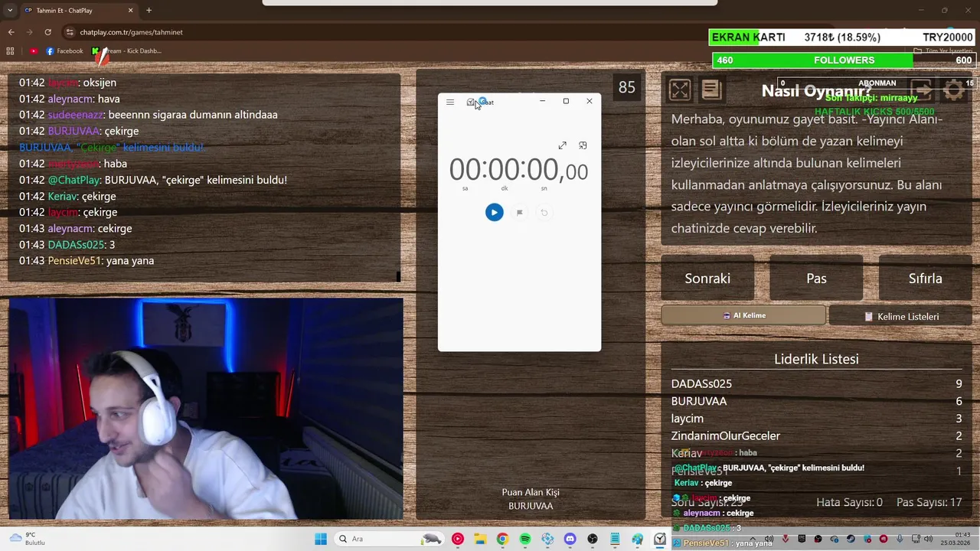This screenshot has height=551, width=980.
Task: Open Google Chrome from taskbar
Action: 502,539
